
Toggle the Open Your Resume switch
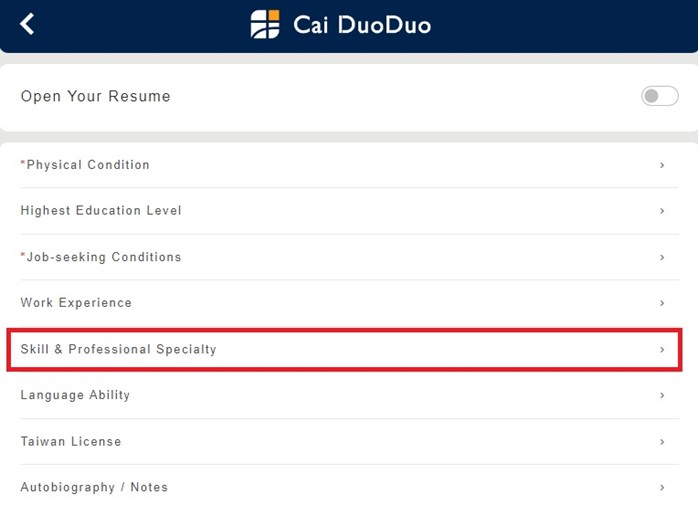coord(659,96)
